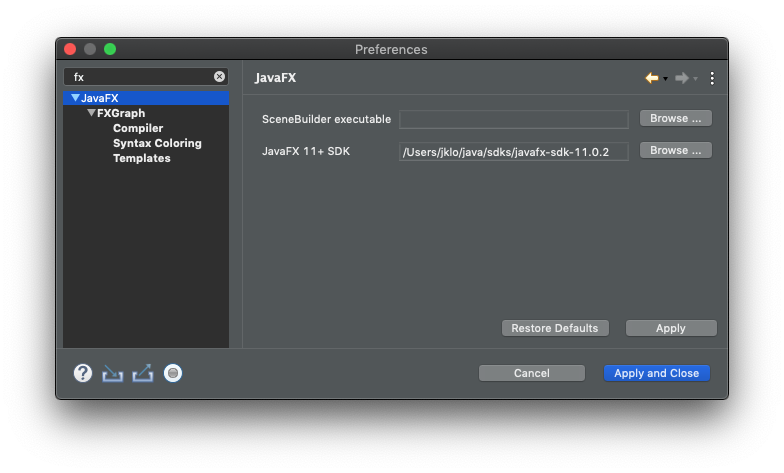
Task: Open the three-dot view menu
Action: coord(712,78)
